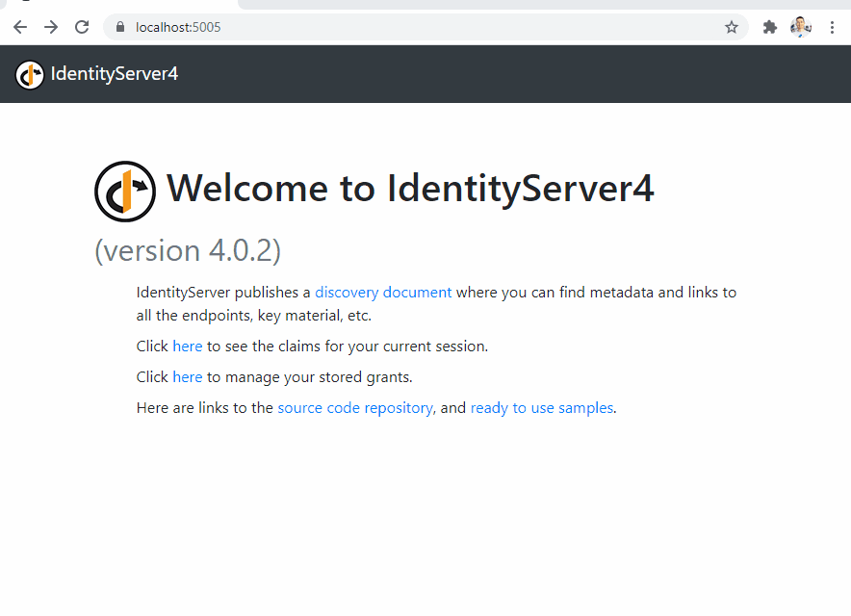The height and width of the screenshot is (616, 851).
Task: Click the large logo beside the Welcome heading
Action: tap(125, 192)
